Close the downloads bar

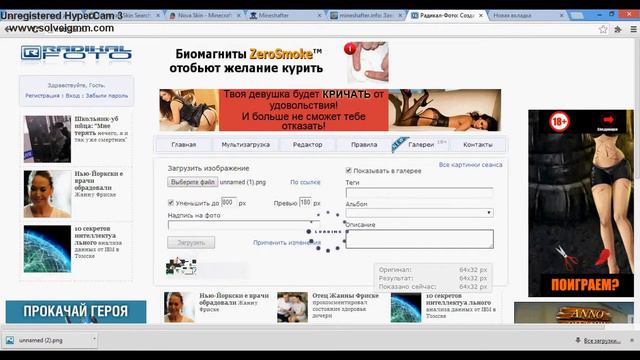pyautogui.click(x=632, y=340)
